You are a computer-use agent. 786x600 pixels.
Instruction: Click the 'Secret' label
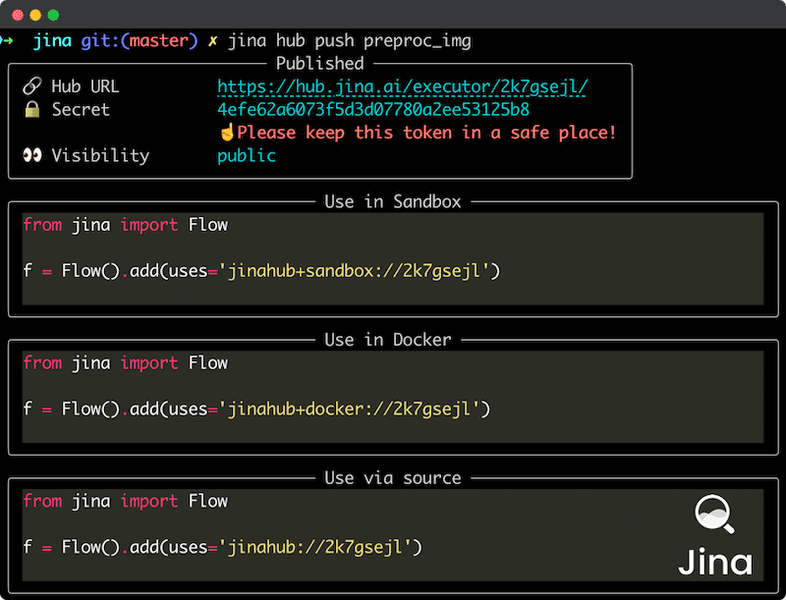point(81,109)
